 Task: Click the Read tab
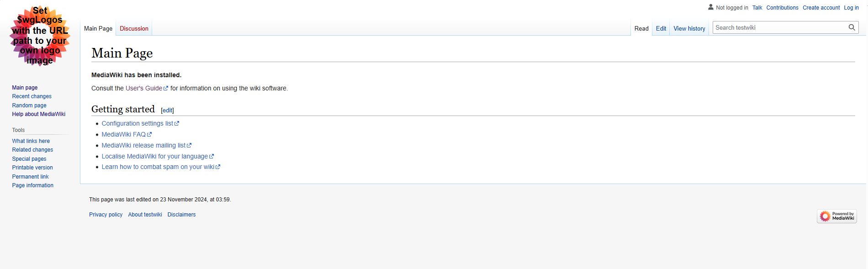coord(641,28)
